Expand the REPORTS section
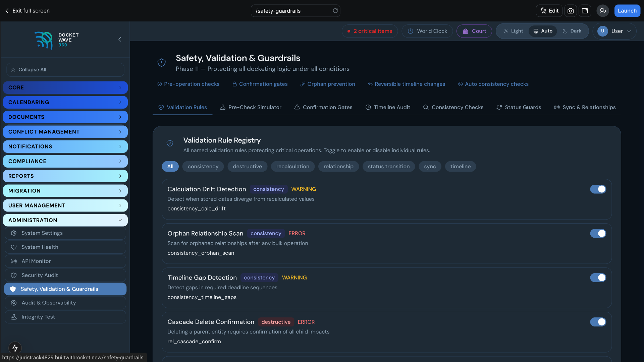The height and width of the screenshot is (362, 644). pyautogui.click(x=65, y=176)
